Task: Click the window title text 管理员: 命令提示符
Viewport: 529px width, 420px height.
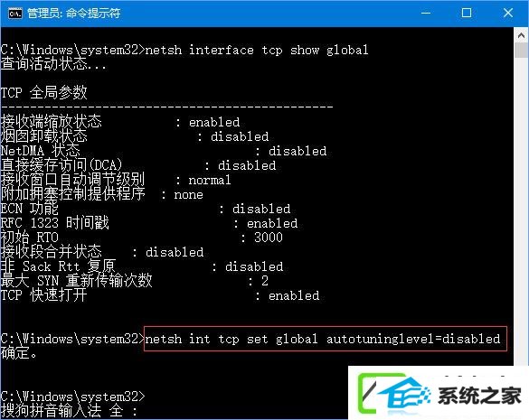Action: click(73, 14)
